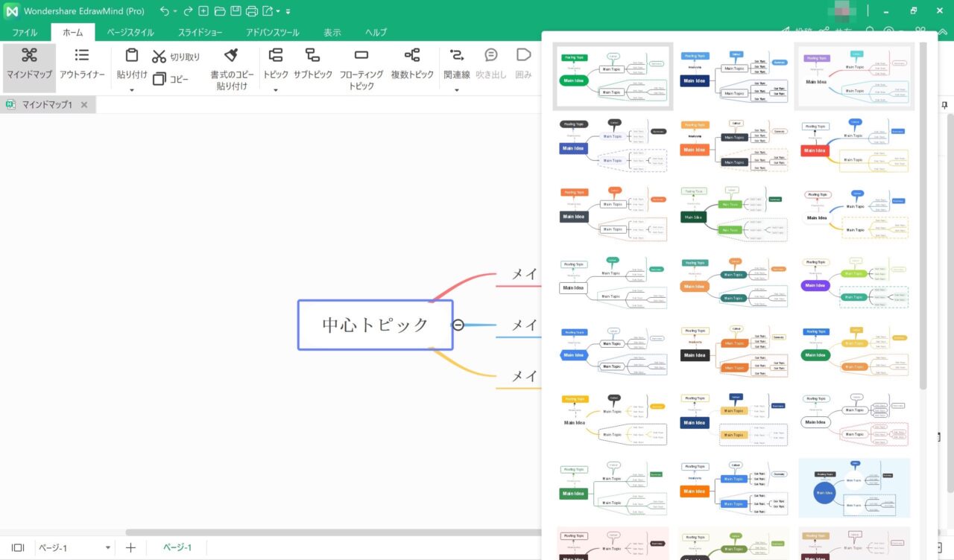The image size is (954, 560).
Task: Create a new document from title bar
Action: (203, 11)
